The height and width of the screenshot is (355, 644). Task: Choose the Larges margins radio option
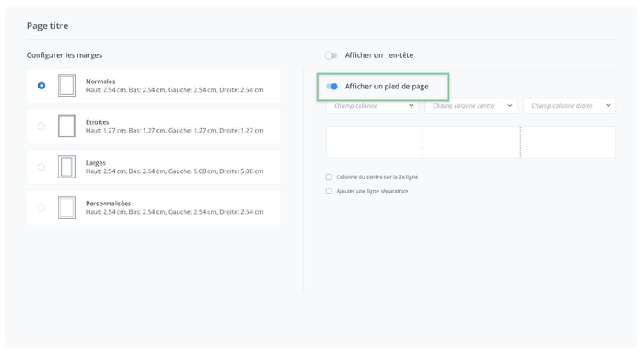[41, 167]
